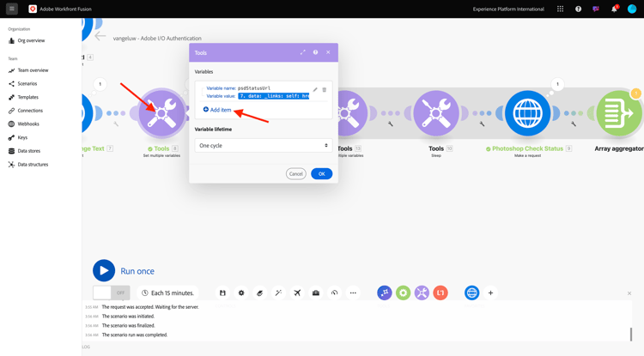This screenshot has width=644, height=356.
Task: Click the orange brackets Text parser icon
Action: pos(440,293)
